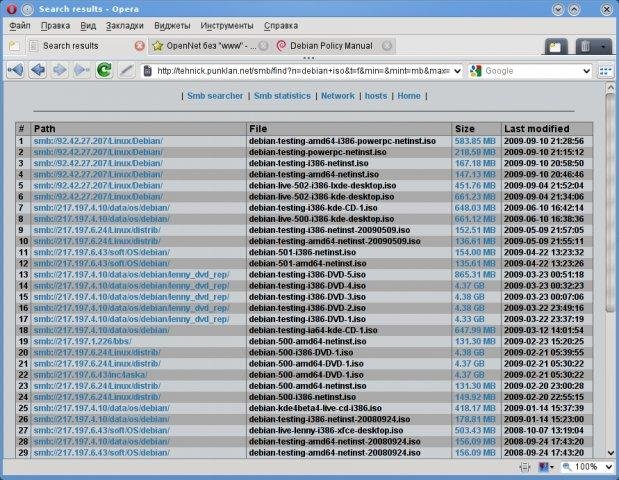Open the Вид menu
The image size is (619, 480).
click(x=88, y=26)
